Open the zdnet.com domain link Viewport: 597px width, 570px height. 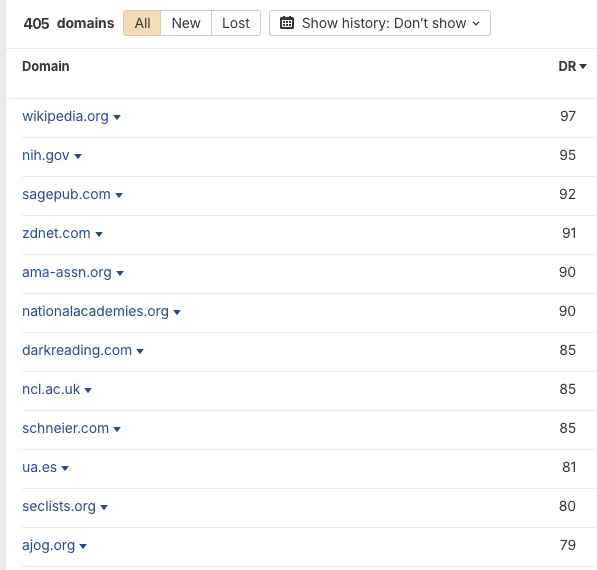tap(56, 233)
